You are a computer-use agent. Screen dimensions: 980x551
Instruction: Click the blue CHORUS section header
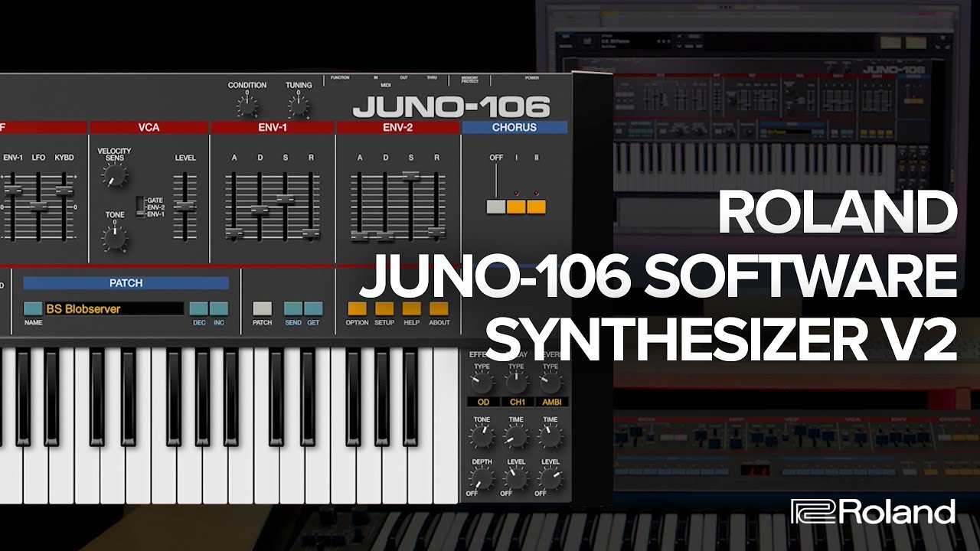pyautogui.click(x=514, y=127)
